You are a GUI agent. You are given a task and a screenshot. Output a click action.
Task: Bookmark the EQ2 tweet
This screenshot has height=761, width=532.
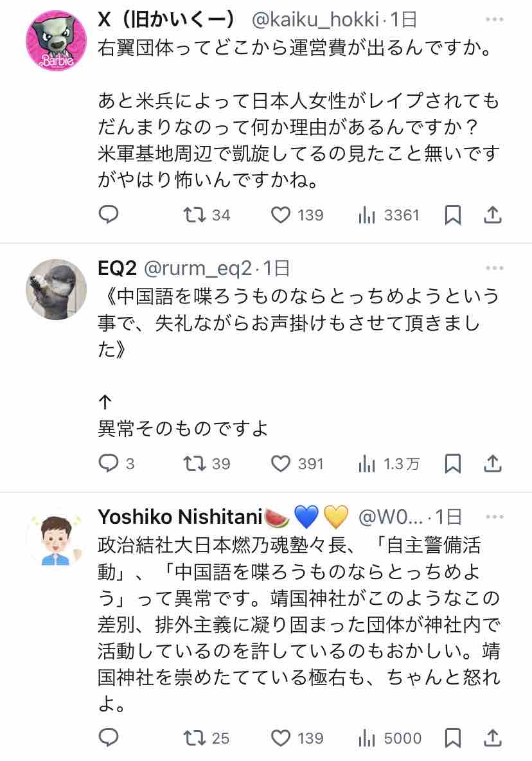(453, 463)
